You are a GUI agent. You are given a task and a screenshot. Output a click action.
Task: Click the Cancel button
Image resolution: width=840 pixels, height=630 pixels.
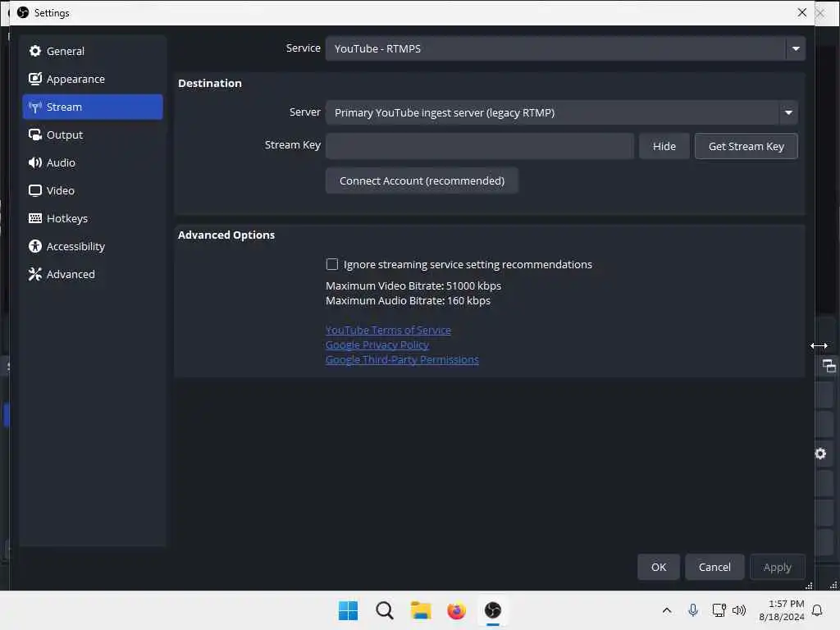coord(714,567)
